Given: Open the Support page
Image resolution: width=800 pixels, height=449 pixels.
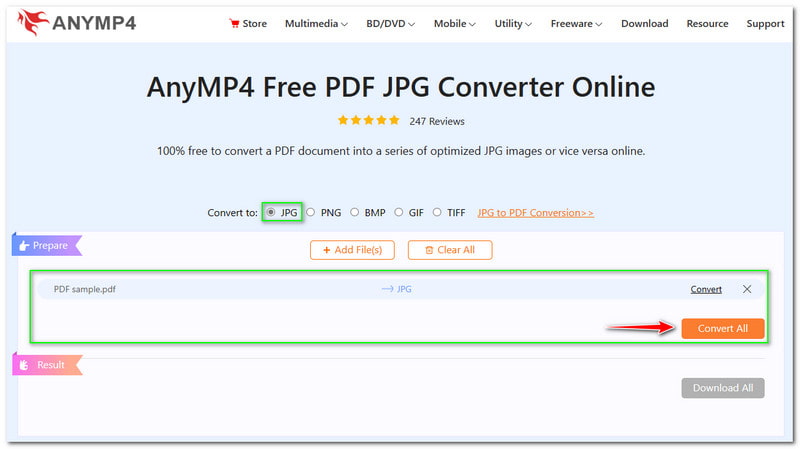Looking at the screenshot, I should (765, 23).
